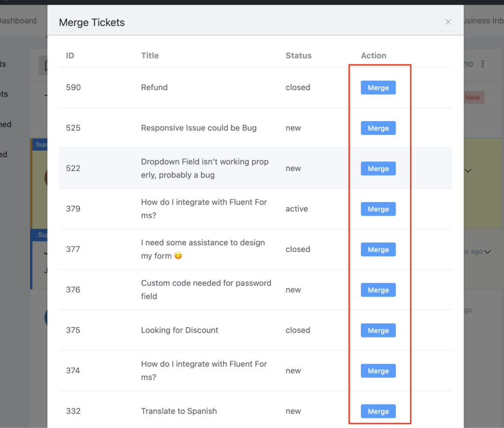Click the 'Refund' ticket title
Screen dimensions: 504x428
[154, 88]
